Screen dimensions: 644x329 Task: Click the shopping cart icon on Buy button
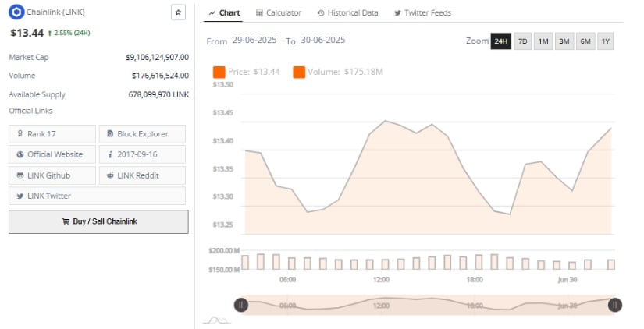pos(66,221)
